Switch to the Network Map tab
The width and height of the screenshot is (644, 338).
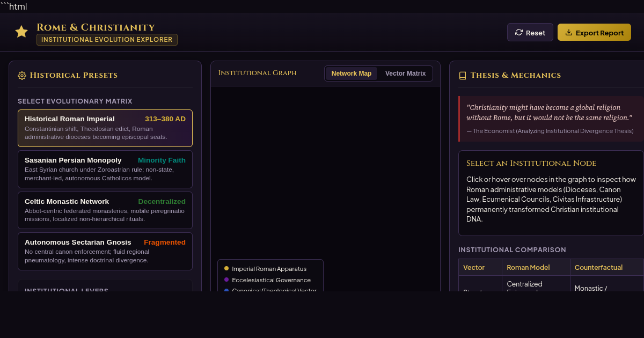click(x=352, y=74)
